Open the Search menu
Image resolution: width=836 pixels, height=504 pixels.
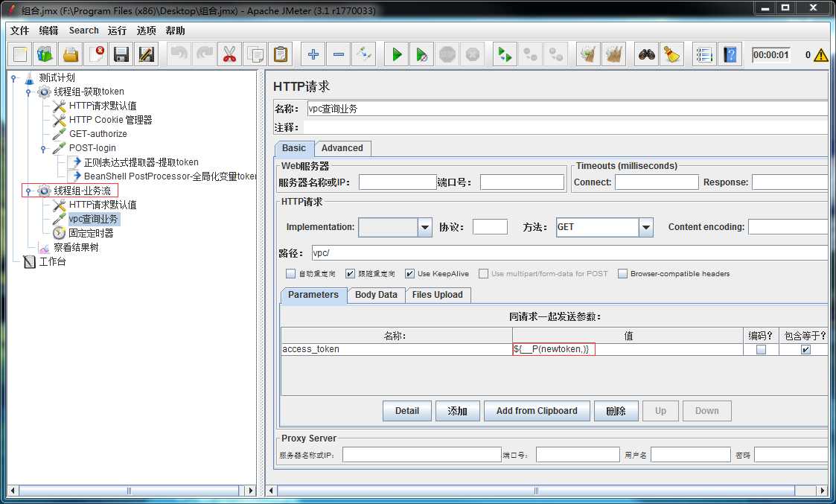83,31
